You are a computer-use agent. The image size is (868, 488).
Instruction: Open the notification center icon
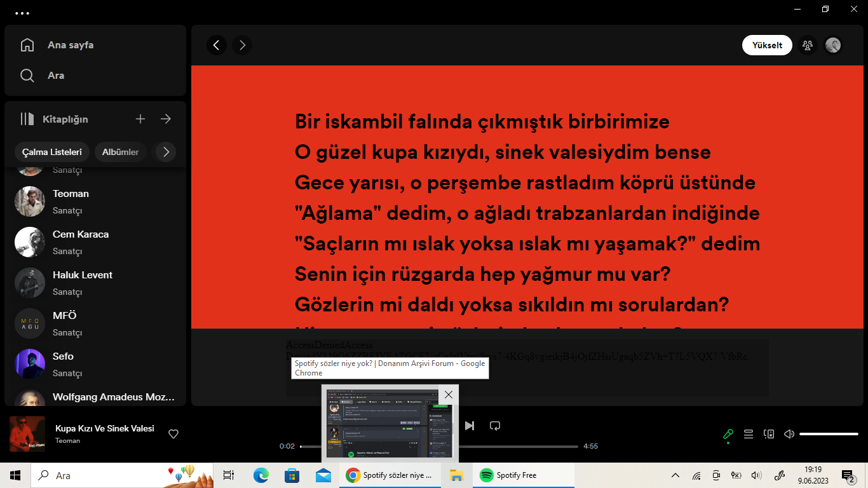point(848,475)
